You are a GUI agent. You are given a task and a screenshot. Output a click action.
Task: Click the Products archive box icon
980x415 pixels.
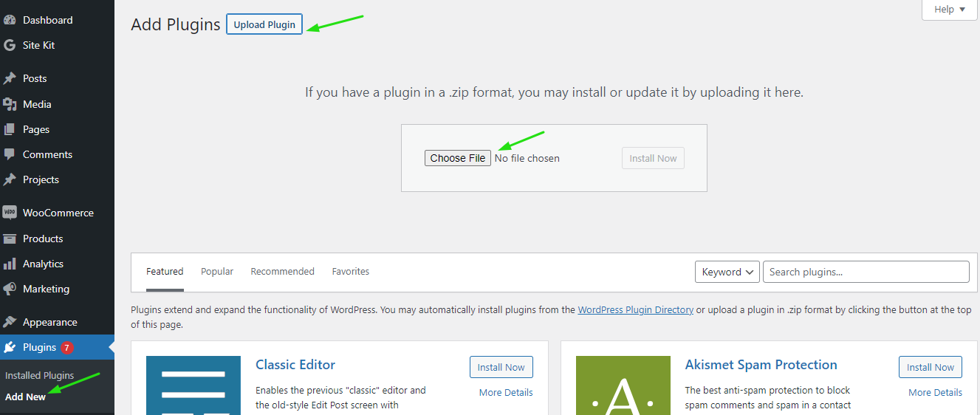click(10, 239)
